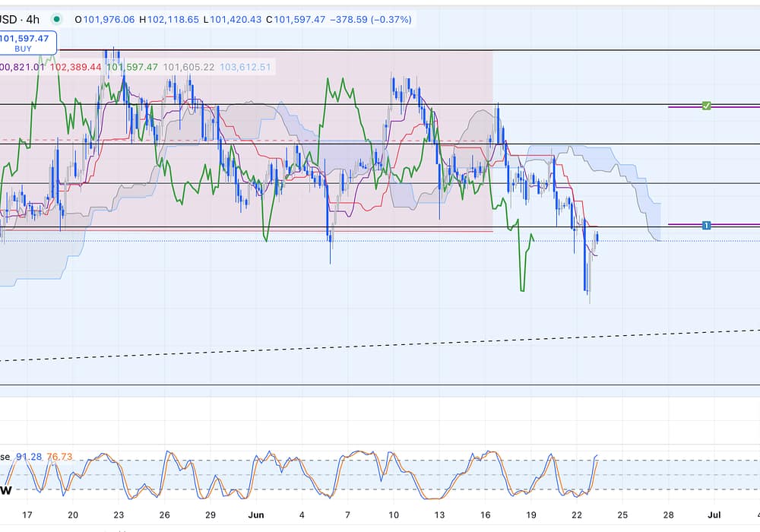The height and width of the screenshot is (532, 760).
Task: Click the orange 76.73 oscillator value
Action: [x=59, y=457]
